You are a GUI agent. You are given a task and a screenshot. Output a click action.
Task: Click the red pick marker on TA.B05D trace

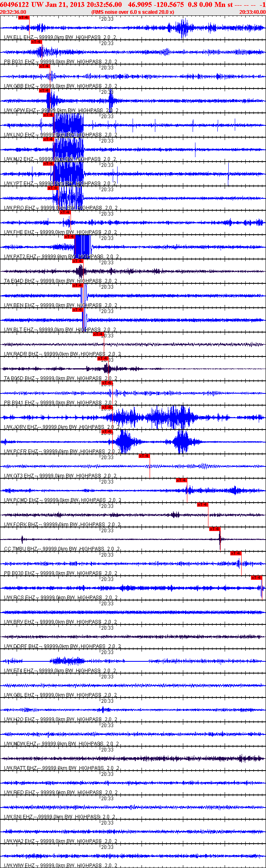(103, 358)
